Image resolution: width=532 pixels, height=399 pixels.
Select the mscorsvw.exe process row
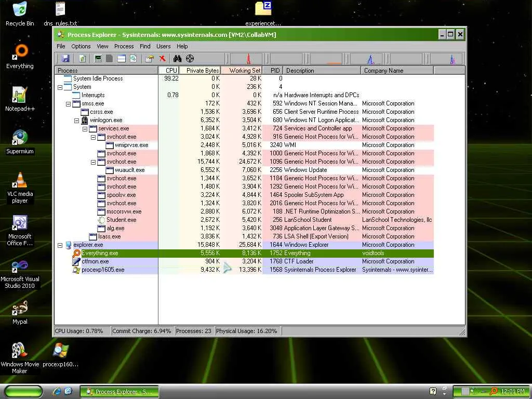[x=244, y=212]
